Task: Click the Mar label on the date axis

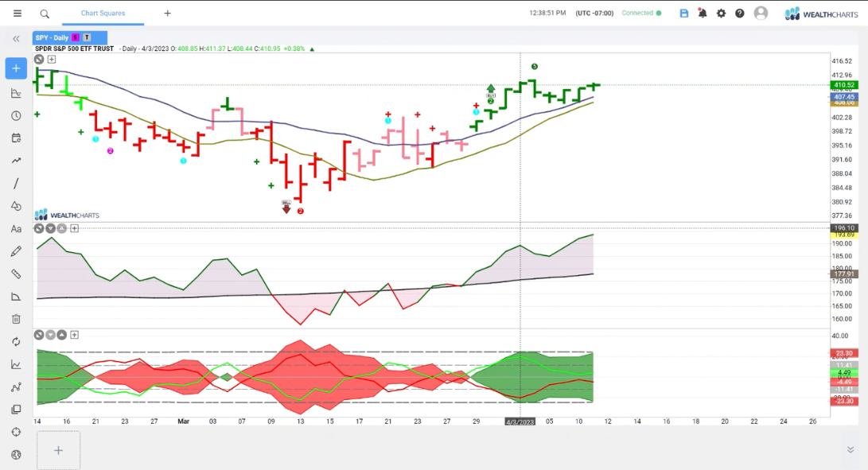Action: click(183, 421)
